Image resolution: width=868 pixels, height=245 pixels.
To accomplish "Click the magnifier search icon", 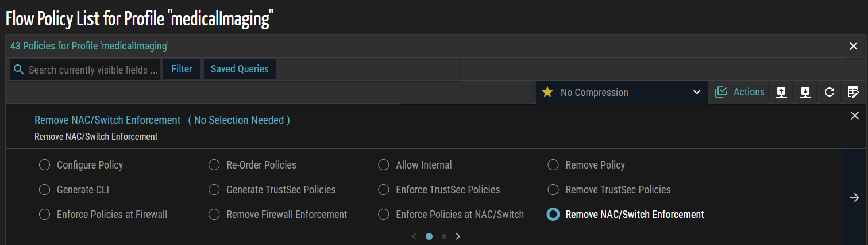I will coord(18,70).
